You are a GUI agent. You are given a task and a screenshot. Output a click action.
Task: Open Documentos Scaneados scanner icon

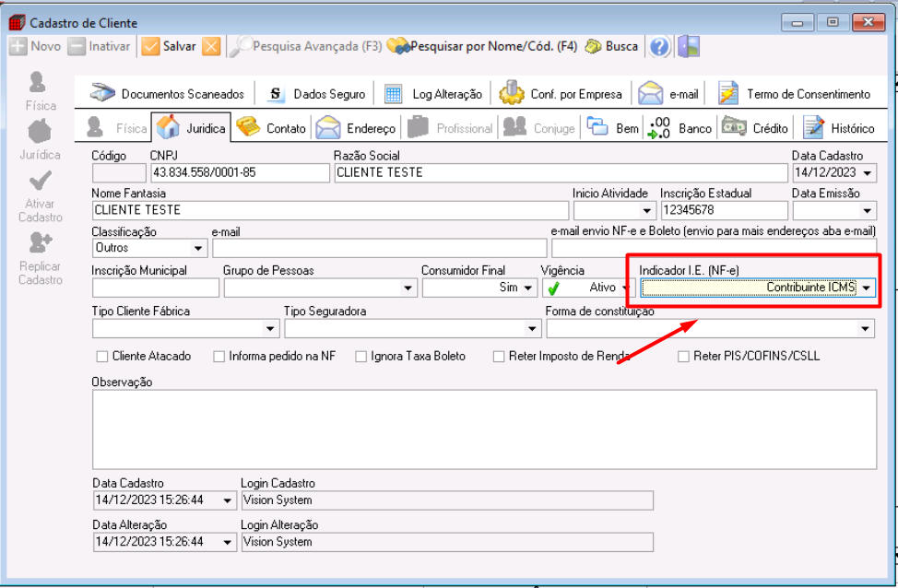[103, 93]
